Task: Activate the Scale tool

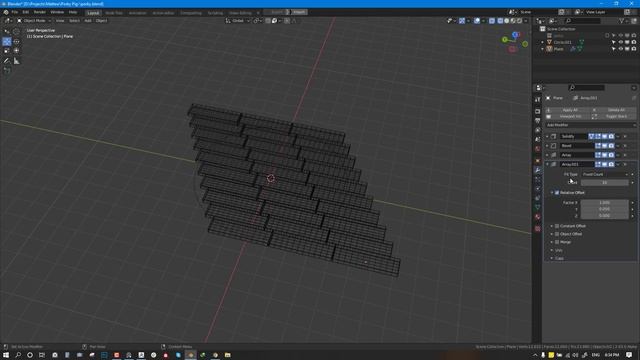Action: (7, 51)
